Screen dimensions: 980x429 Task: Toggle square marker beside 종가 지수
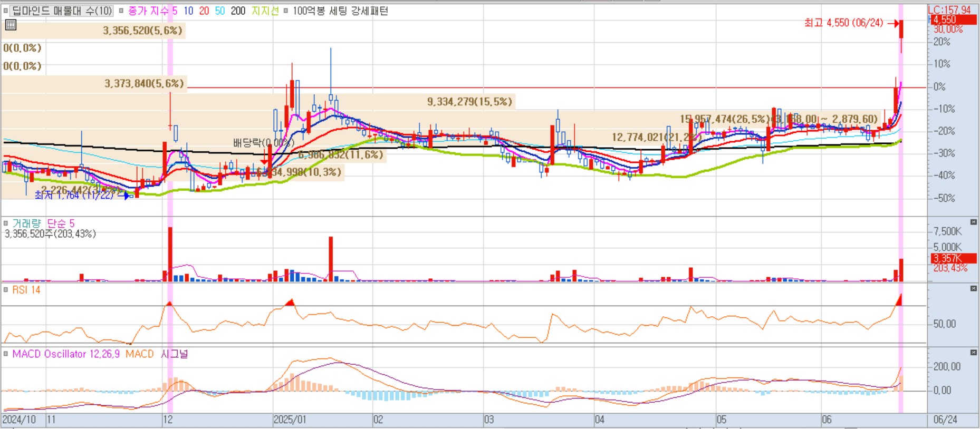121,11
